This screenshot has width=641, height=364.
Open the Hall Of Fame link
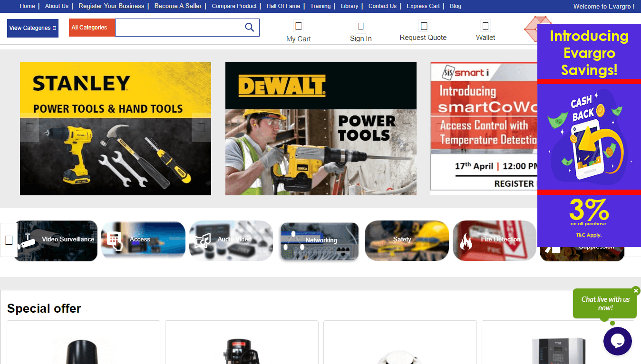[x=283, y=6]
